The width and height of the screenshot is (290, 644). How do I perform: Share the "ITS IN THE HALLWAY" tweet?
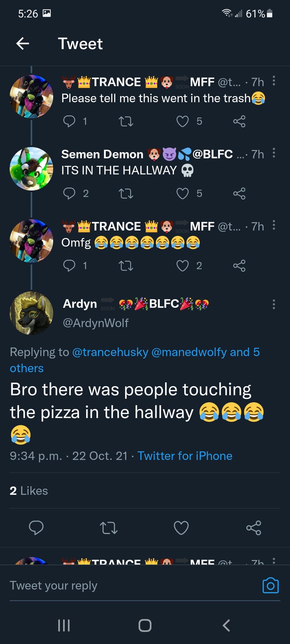[239, 193]
